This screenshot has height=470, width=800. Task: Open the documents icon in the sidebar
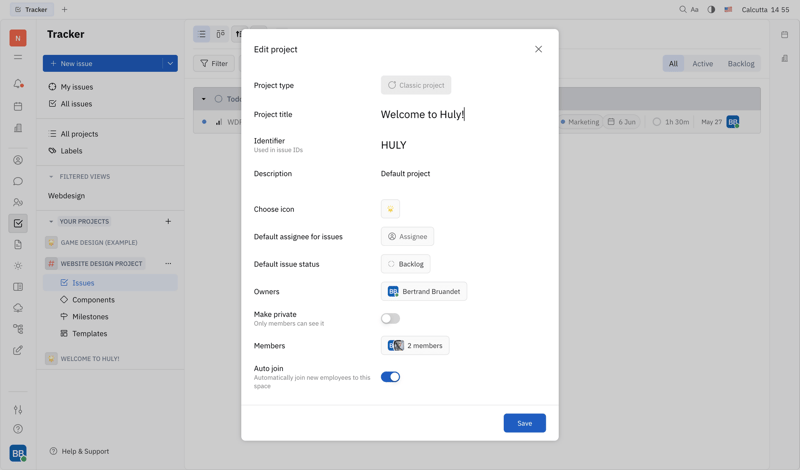click(x=18, y=244)
